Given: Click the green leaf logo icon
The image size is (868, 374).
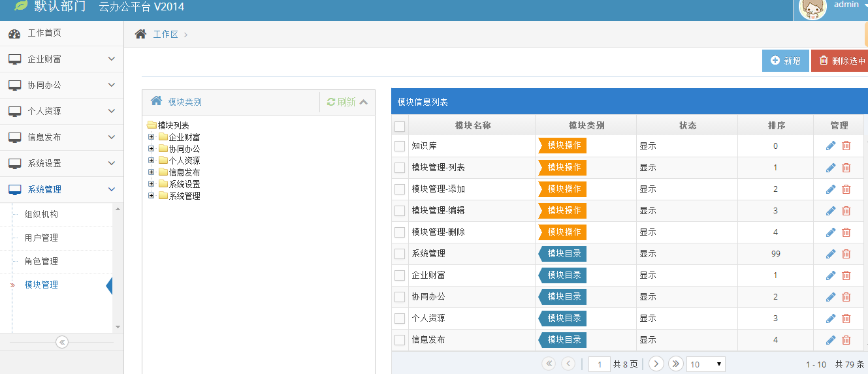Looking at the screenshot, I should click(21, 6).
